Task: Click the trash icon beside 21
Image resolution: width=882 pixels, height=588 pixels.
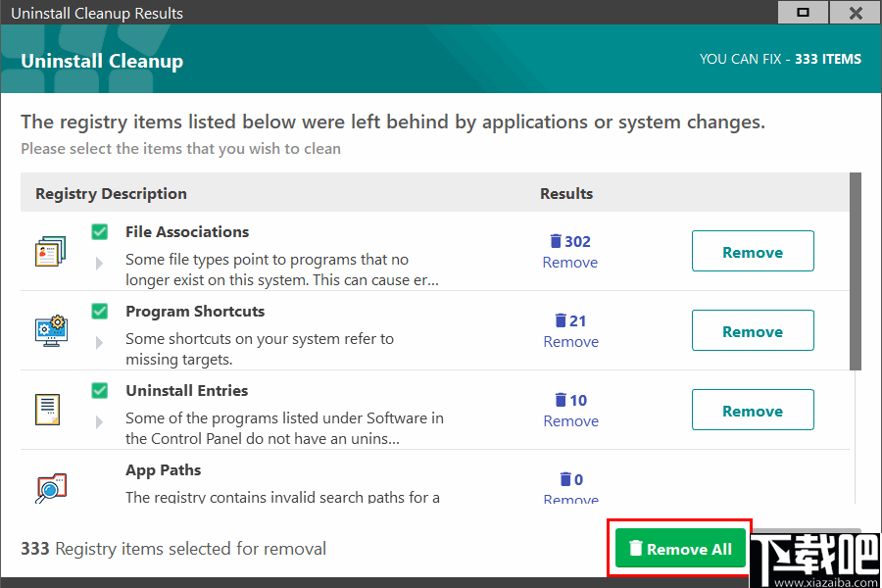Action: click(561, 320)
